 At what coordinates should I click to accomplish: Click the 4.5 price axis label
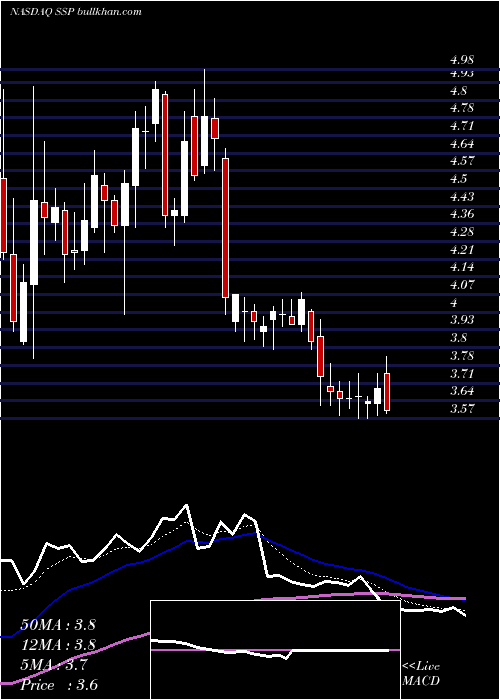click(458, 179)
